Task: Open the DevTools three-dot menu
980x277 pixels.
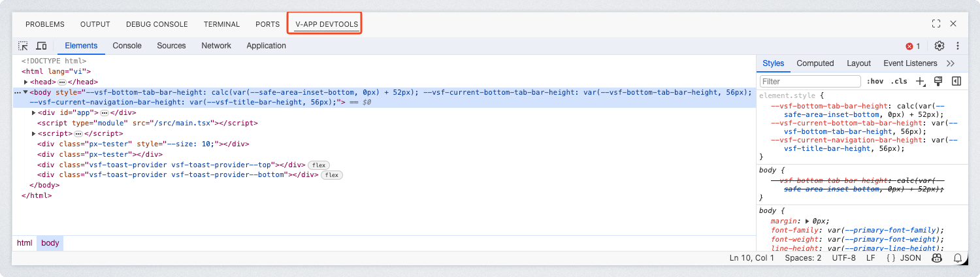Action: [x=958, y=46]
